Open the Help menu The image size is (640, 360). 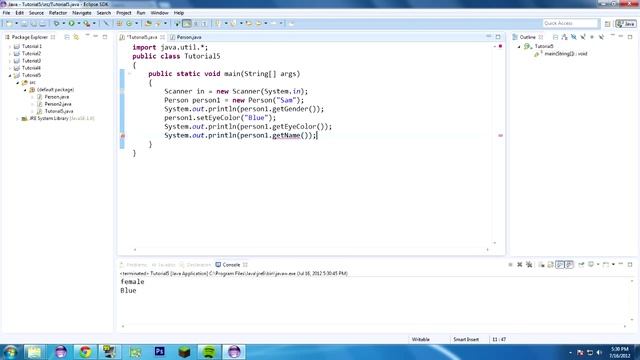[179, 13]
